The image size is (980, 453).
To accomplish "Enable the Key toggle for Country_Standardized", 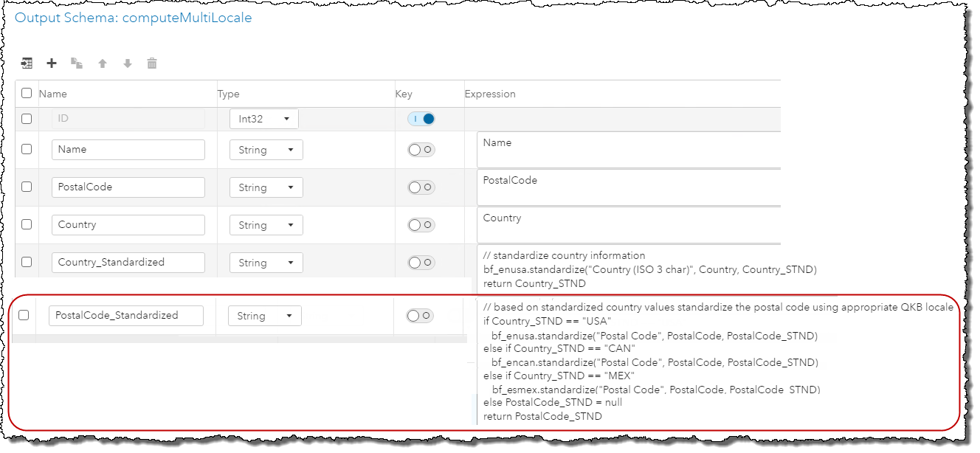I will click(421, 263).
